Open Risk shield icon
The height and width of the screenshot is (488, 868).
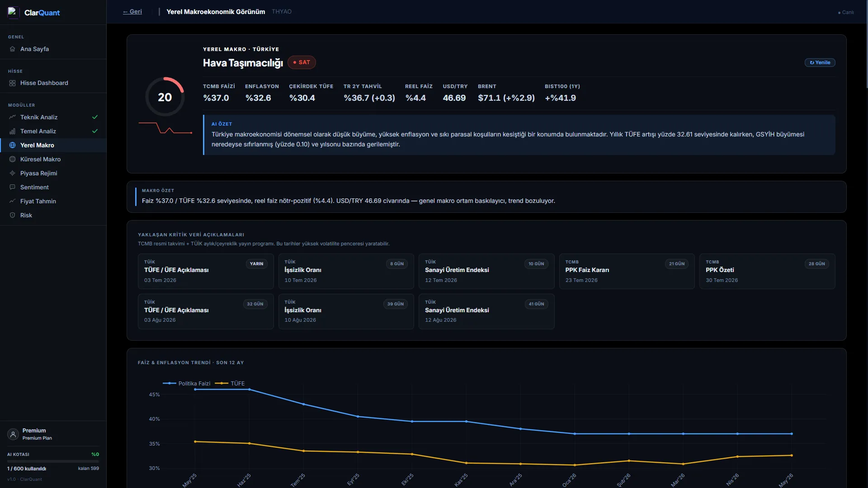(13, 215)
